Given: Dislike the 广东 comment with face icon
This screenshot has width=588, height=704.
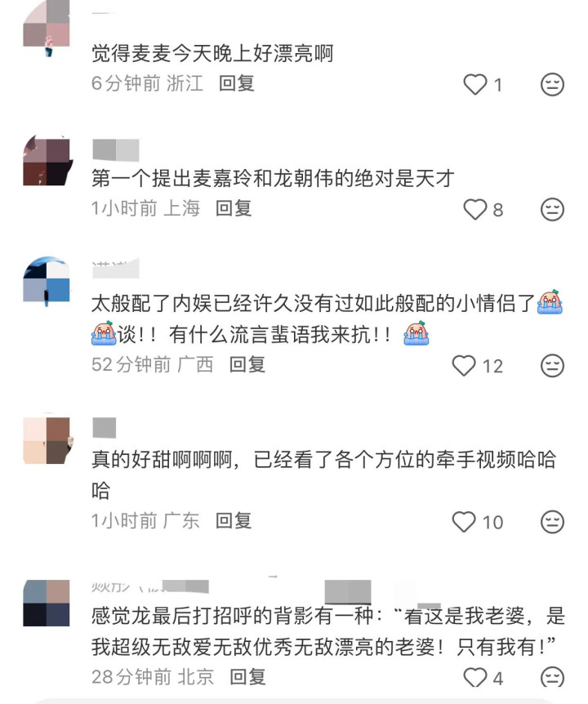Looking at the screenshot, I should pyautogui.click(x=552, y=522).
